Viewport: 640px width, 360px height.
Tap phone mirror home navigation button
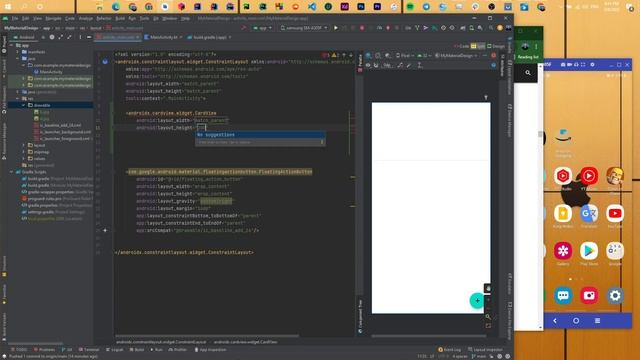576,321
